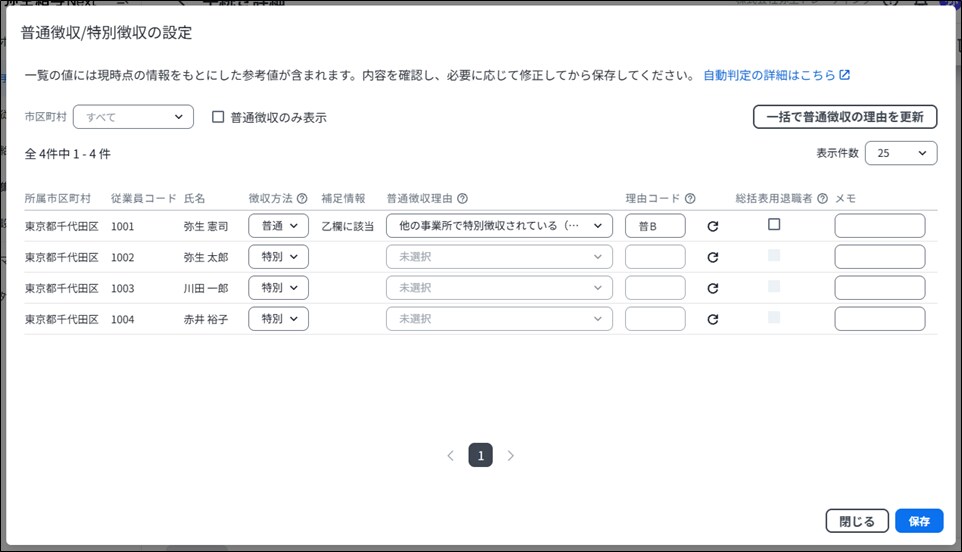Click メモ field for 川田 一郎
The width and height of the screenshot is (962, 552).
tap(880, 288)
